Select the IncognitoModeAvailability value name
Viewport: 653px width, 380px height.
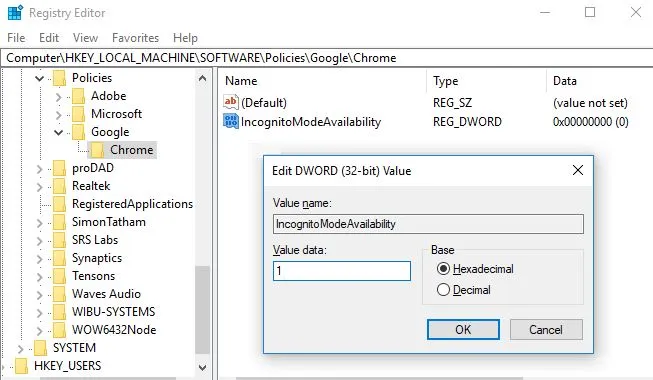tap(311, 122)
